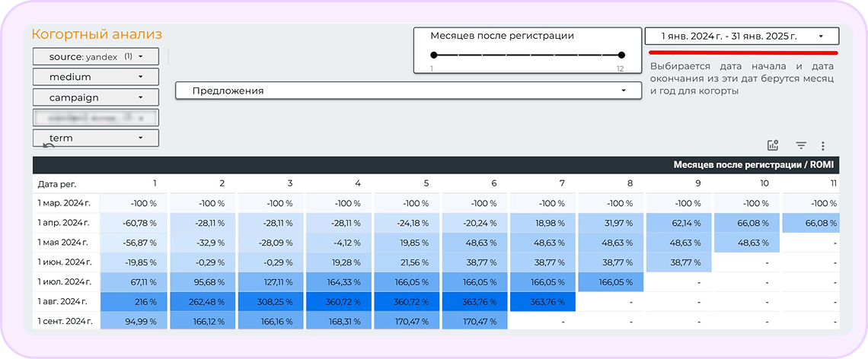The height and width of the screenshot is (359, 868).
Task: Click the right slider handle at 12
Action: [x=621, y=55]
